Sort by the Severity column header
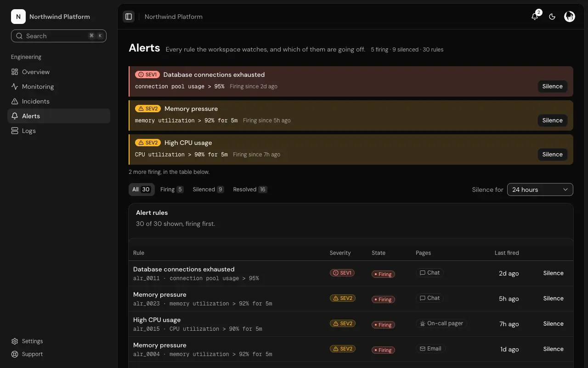This screenshot has height=368, width=588. click(340, 253)
